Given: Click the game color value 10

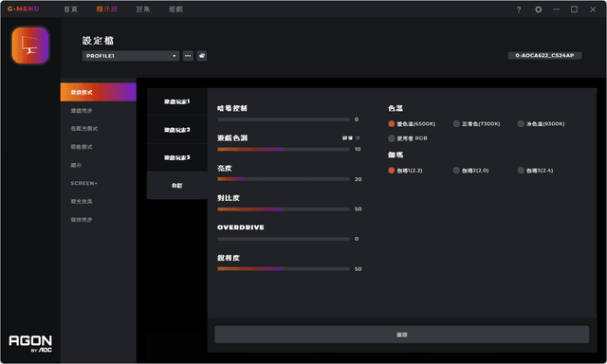Looking at the screenshot, I should 358,149.
